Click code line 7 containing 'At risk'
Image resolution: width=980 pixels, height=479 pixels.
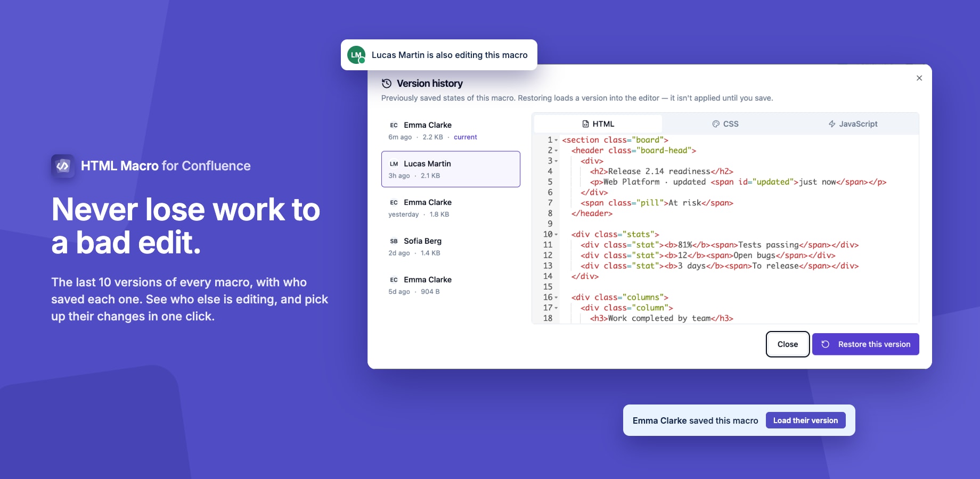coord(657,203)
